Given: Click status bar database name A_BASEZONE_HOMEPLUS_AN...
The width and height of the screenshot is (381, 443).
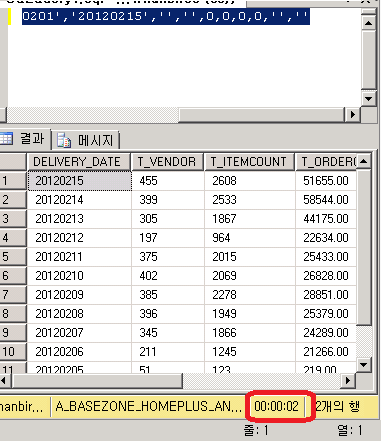Looking at the screenshot, I should [x=148, y=406].
